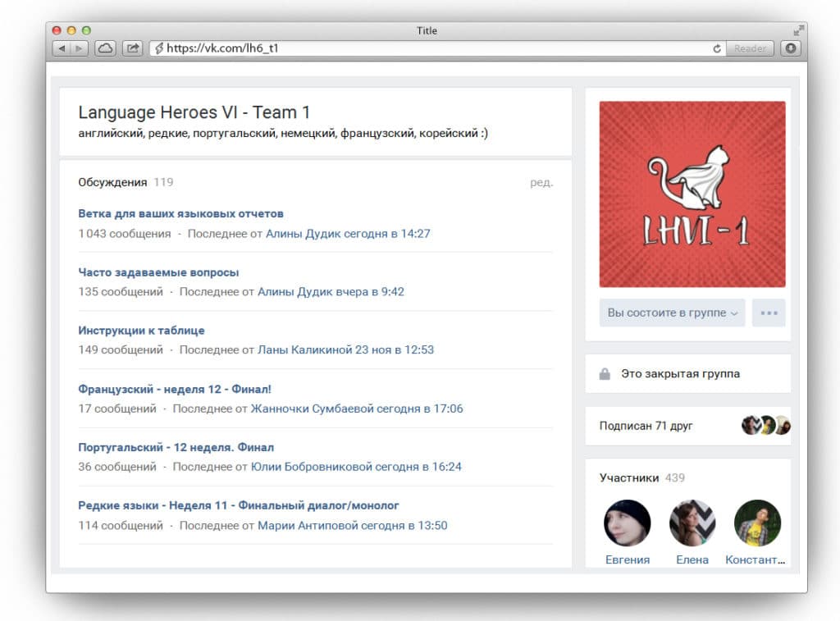Click the text 'Это закрытая группа'
This screenshot has width=840, height=621.
(x=680, y=373)
